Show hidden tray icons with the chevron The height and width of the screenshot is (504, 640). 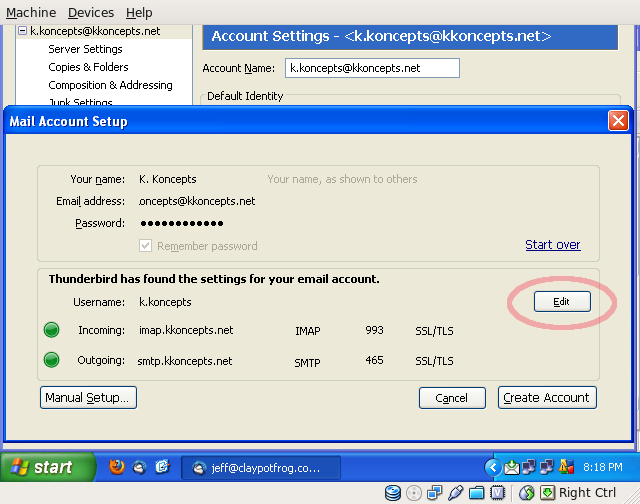[x=493, y=467]
